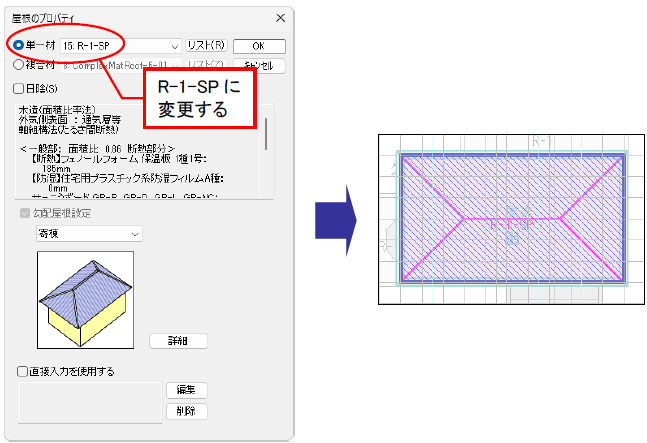647x443 pixels.
Task: Open the 詳細 roof details
Action: tap(178, 341)
